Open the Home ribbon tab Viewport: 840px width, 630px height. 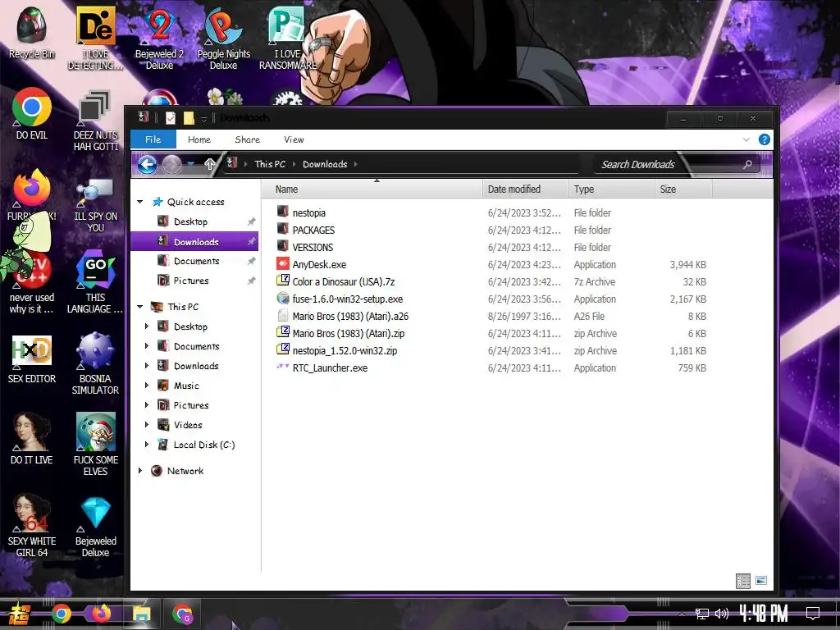coord(199,139)
